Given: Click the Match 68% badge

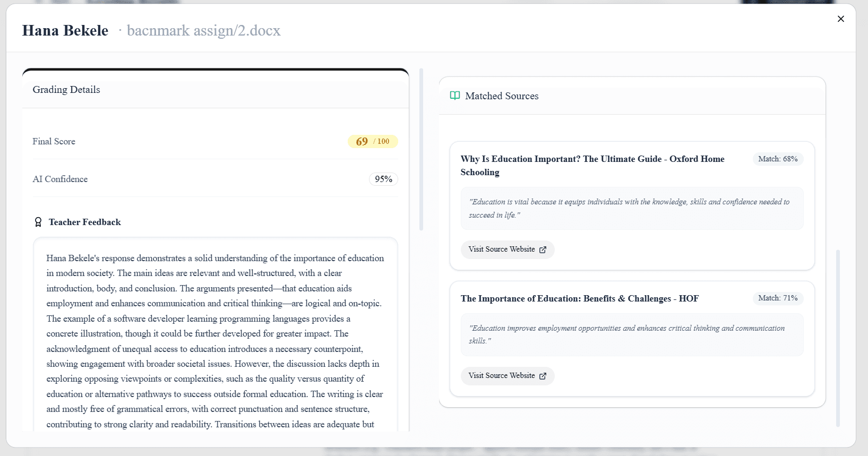Looking at the screenshot, I should click(778, 159).
